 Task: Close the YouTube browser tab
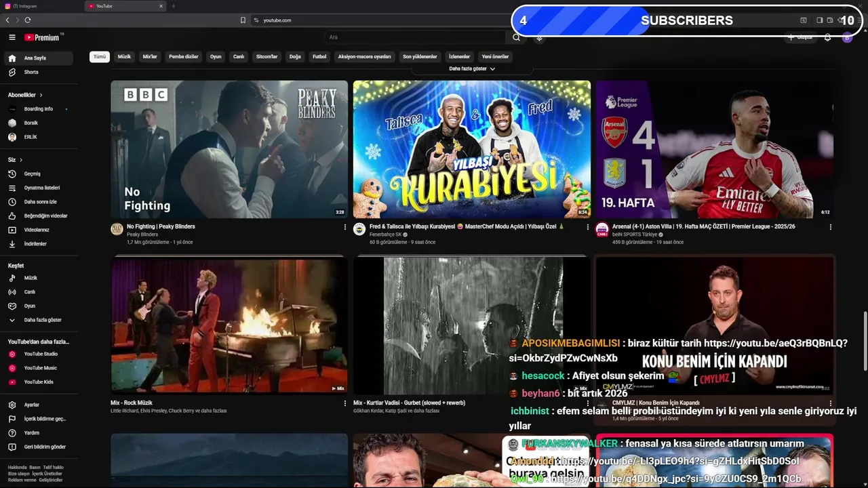point(161,6)
